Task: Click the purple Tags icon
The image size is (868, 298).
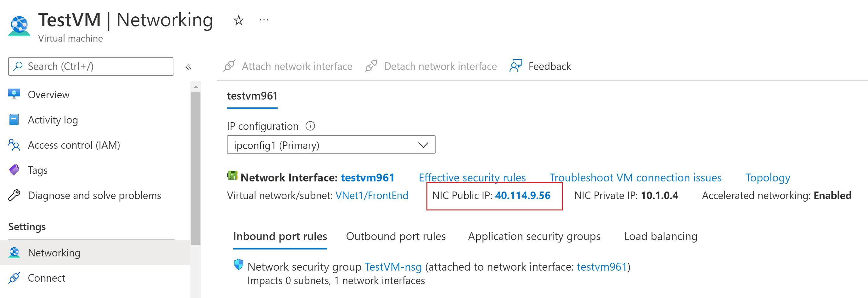Action: 14,170
